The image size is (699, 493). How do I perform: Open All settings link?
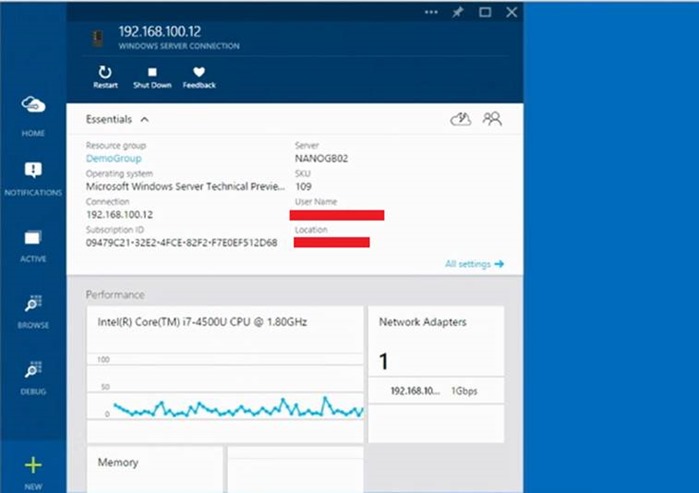468,264
